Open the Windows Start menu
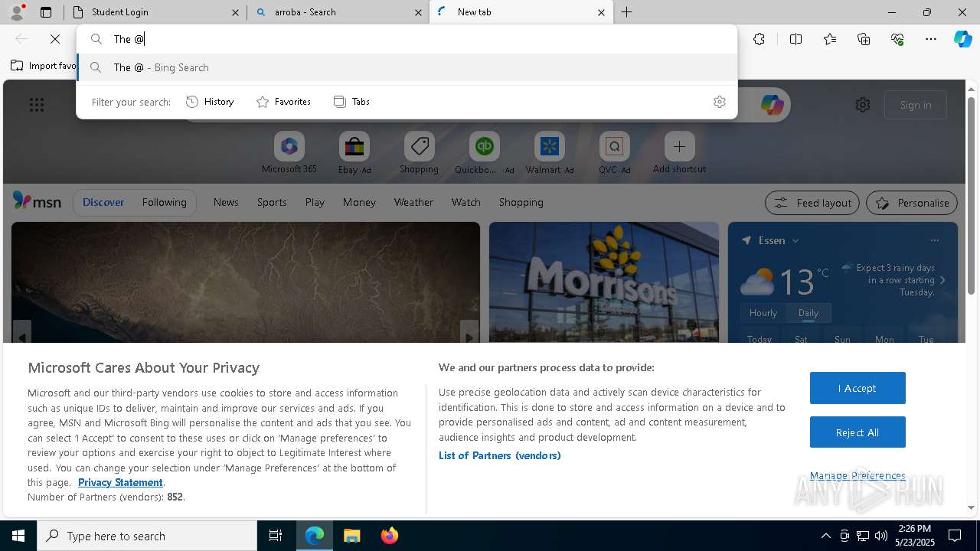 pyautogui.click(x=18, y=536)
